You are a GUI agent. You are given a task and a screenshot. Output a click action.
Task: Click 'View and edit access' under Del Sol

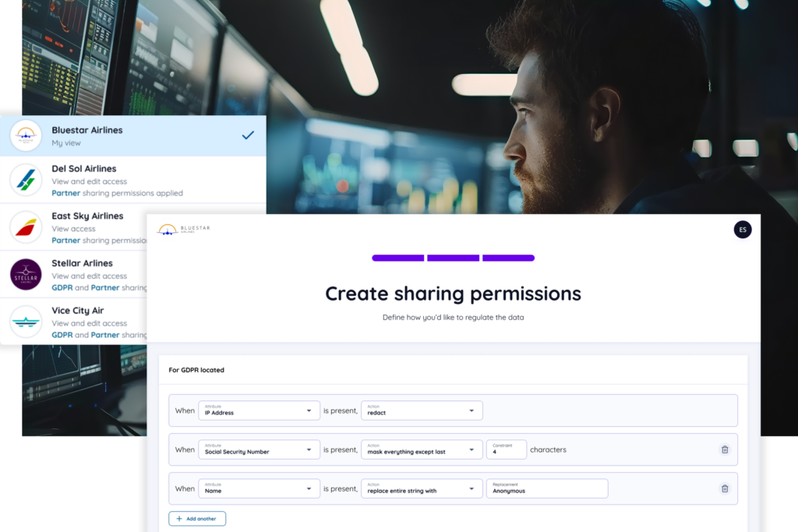point(89,181)
